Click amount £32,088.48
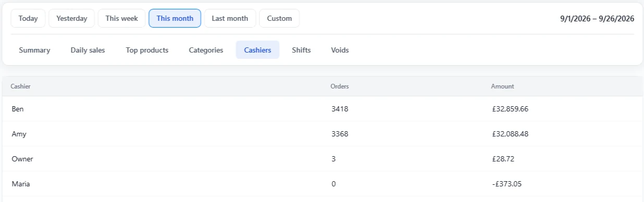 tap(510, 134)
